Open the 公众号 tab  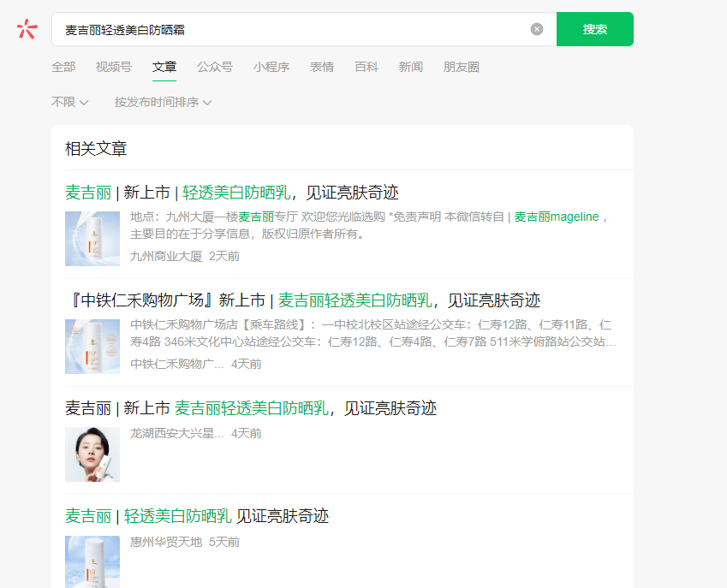(215, 67)
